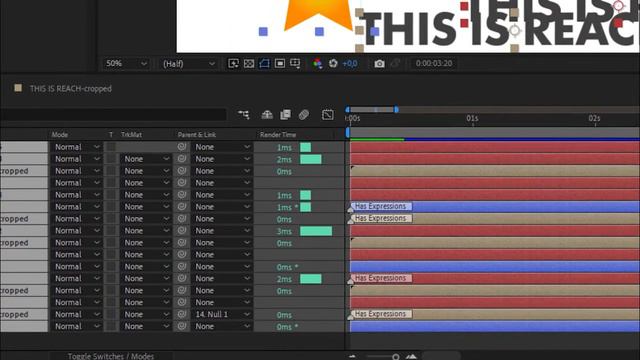Screen dimensions: 640x360
Task: Open the Fast Previews icon in viewer toolbar
Action: (233, 63)
